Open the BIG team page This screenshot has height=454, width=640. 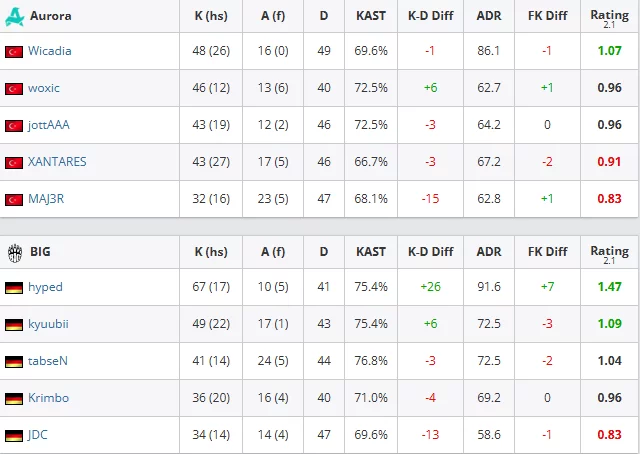click(40, 251)
